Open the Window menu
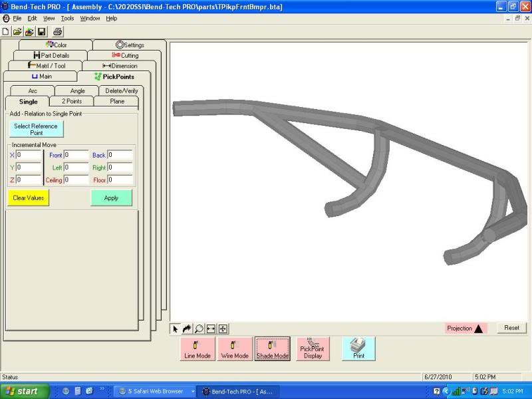532x399 pixels. (90, 19)
